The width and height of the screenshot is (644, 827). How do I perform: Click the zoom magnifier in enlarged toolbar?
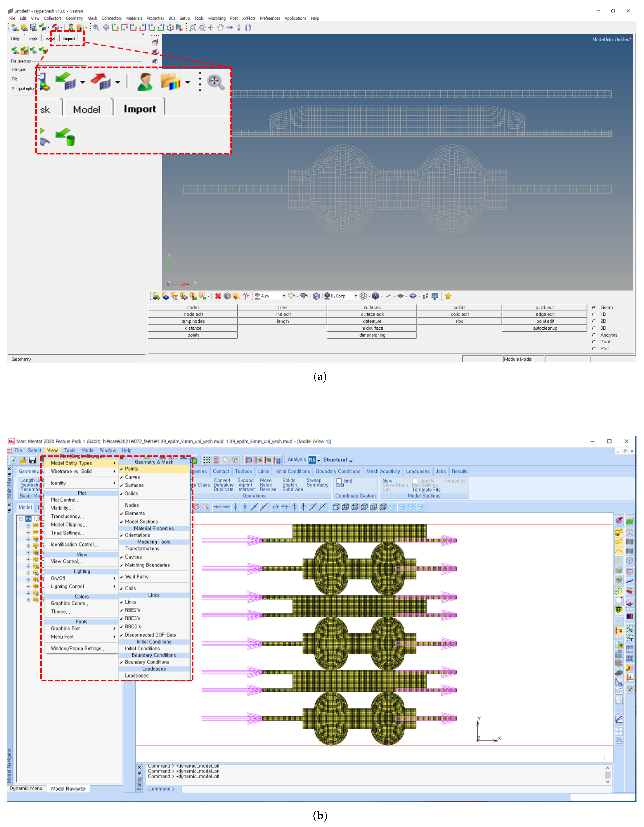(x=215, y=82)
